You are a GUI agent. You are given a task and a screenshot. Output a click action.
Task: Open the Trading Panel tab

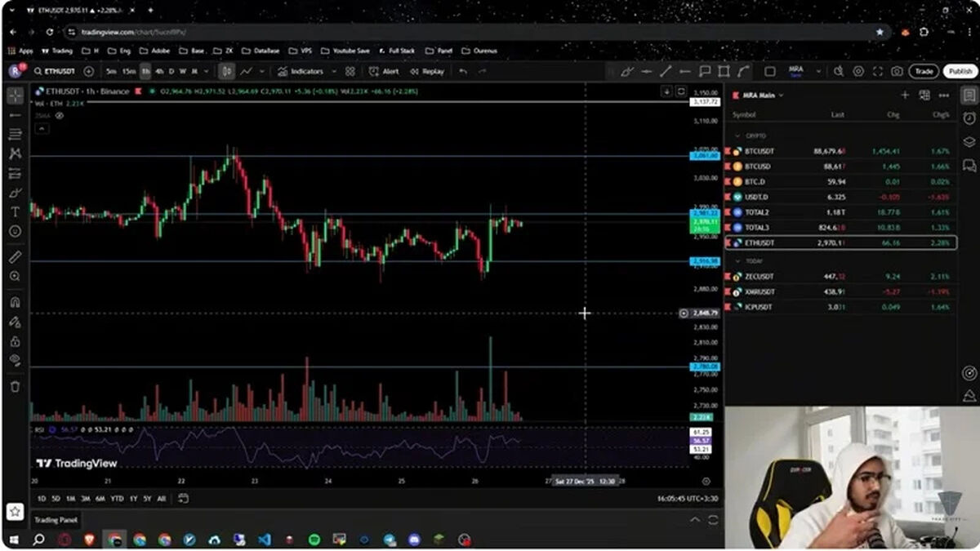pos(56,519)
